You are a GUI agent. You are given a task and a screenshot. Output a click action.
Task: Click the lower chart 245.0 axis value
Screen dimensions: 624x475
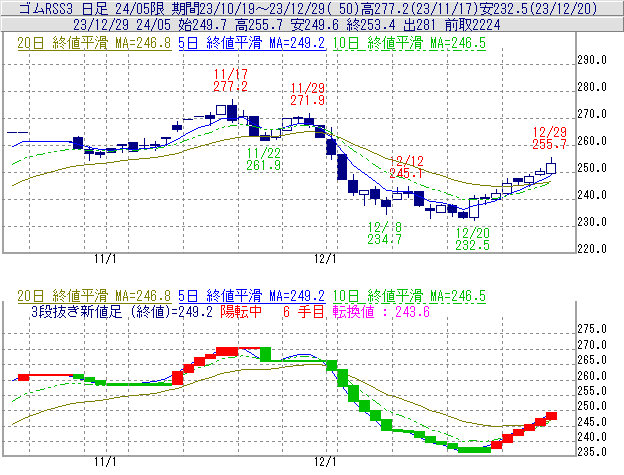[x=592, y=422]
